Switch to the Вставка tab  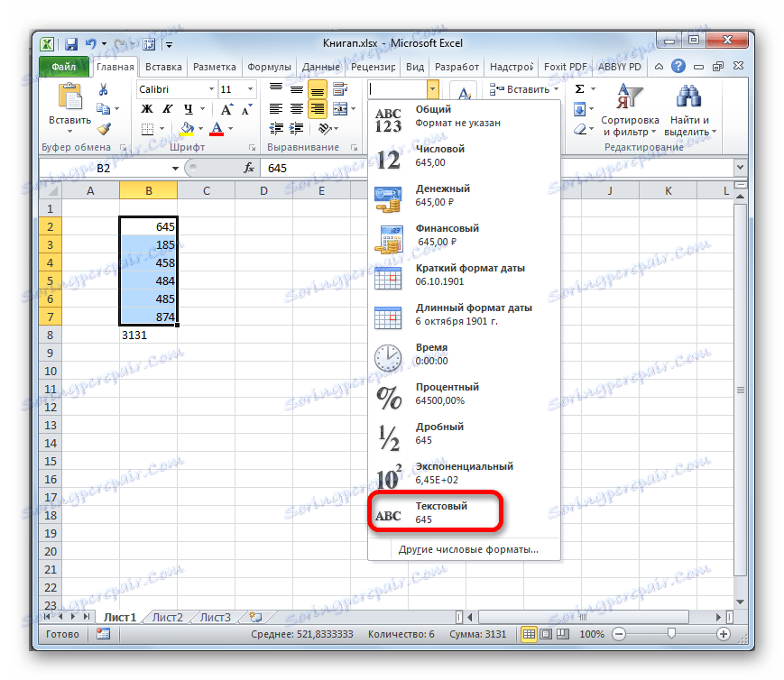tap(163, 67)
